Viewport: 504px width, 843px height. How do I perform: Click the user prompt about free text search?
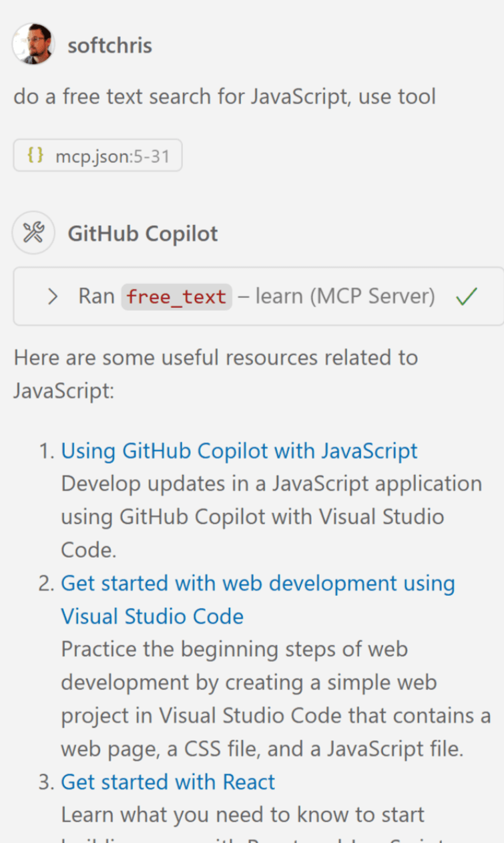pyautogui.click(x=225, y=97)
